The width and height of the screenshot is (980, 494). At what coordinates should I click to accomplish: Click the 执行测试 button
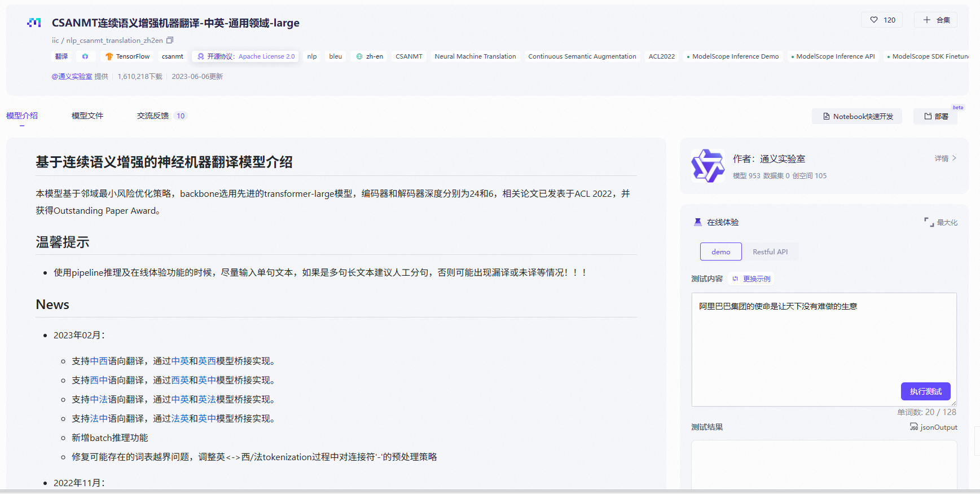point(925,391)
